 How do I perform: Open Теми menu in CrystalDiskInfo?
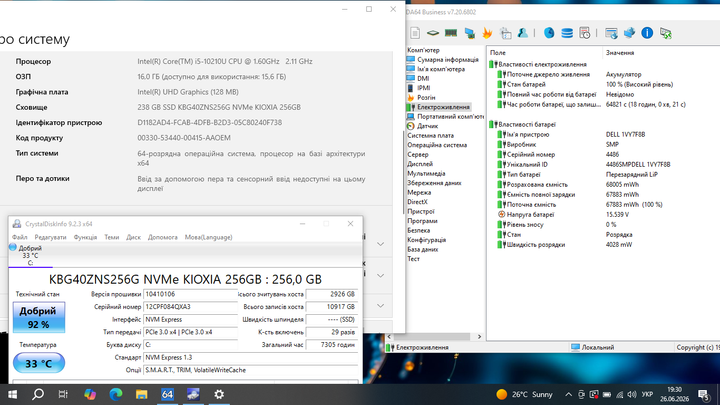pos(112,237)
